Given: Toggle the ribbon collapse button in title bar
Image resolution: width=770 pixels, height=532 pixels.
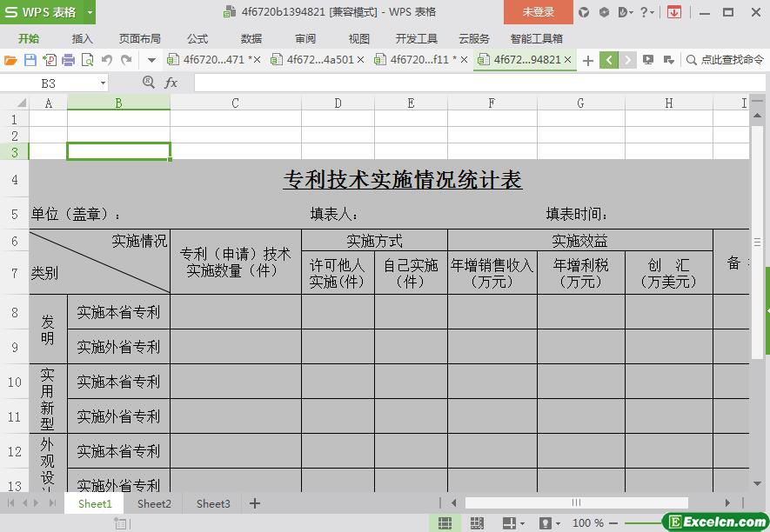Looking at the screenshot, I should (673, 12).
